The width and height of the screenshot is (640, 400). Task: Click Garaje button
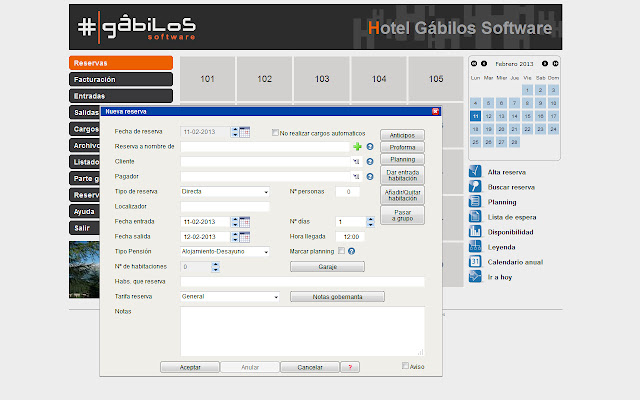pyautogui.click(x=327, y=267)
